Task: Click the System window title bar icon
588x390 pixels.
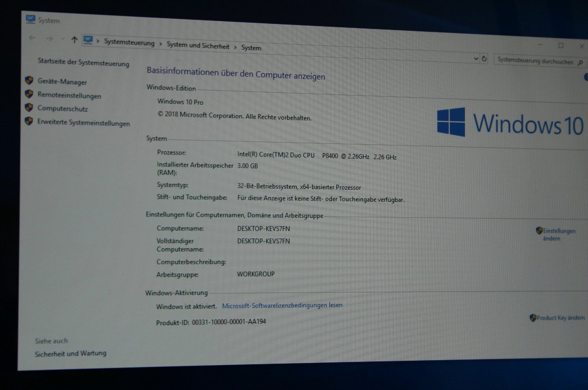Action: pyautogui.click(x=31, y=19)
